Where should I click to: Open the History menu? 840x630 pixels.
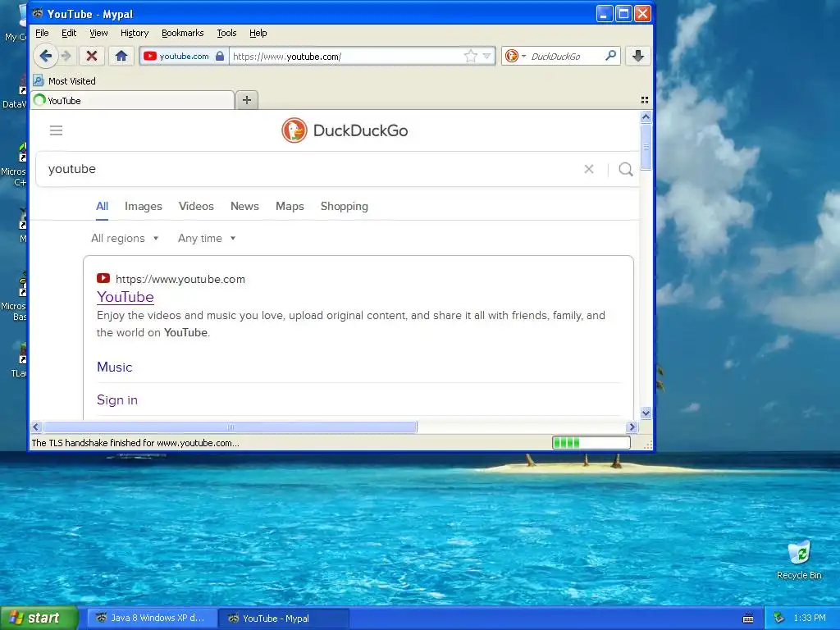[135, 33]
